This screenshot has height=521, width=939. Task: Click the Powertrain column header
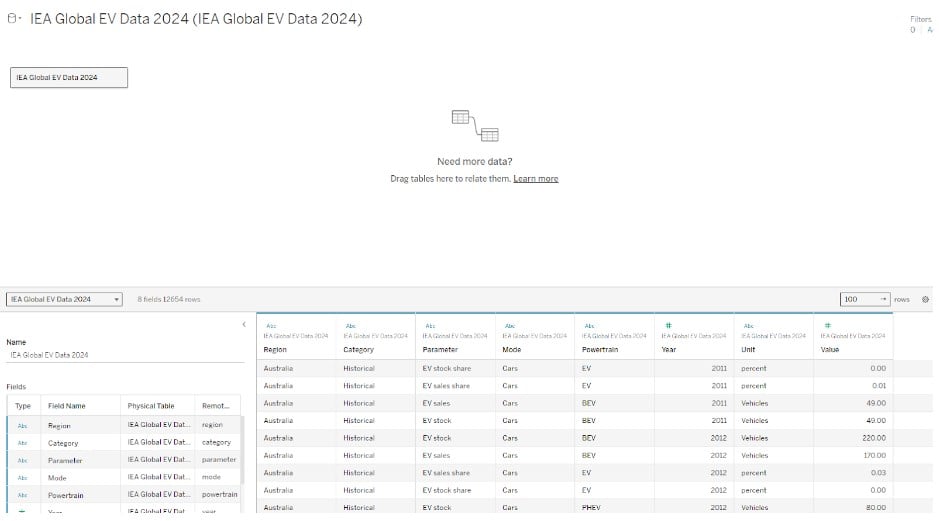(599, 350)
